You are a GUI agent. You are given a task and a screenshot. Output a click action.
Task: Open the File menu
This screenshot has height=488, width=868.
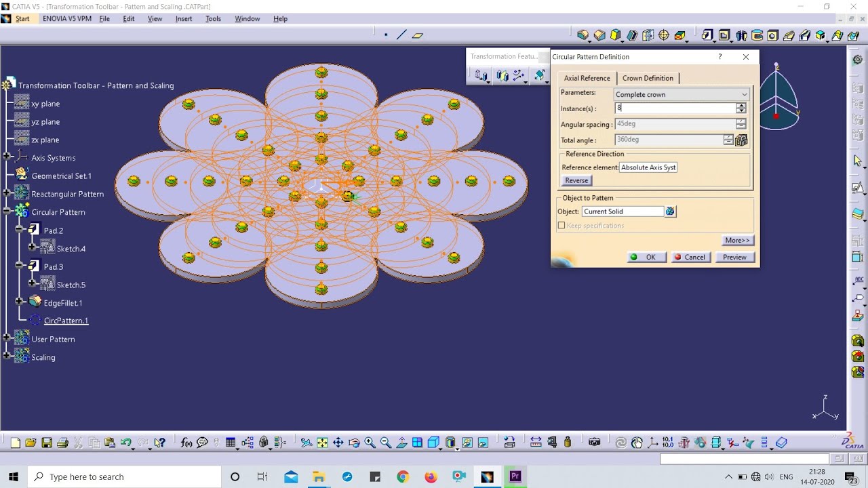coord(104,19)
